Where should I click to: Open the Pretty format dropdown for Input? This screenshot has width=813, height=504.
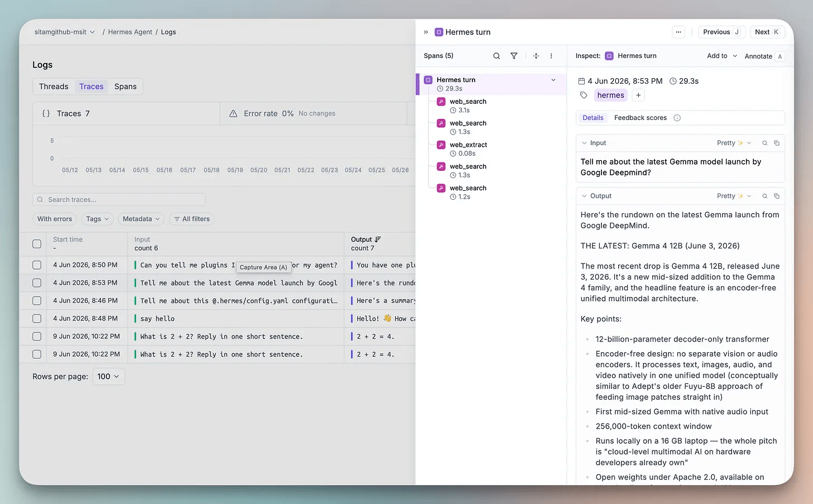(x=734, y=143)
